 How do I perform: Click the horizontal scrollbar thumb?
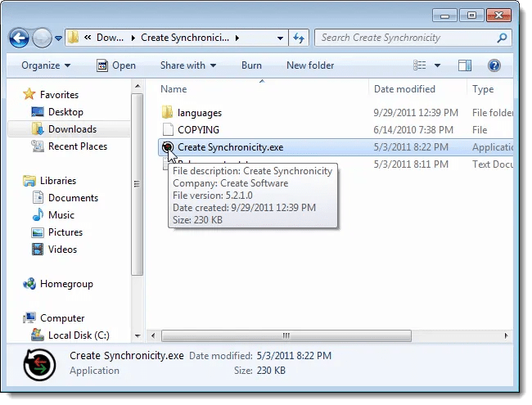pyautogui.click(x=286, y=335)
